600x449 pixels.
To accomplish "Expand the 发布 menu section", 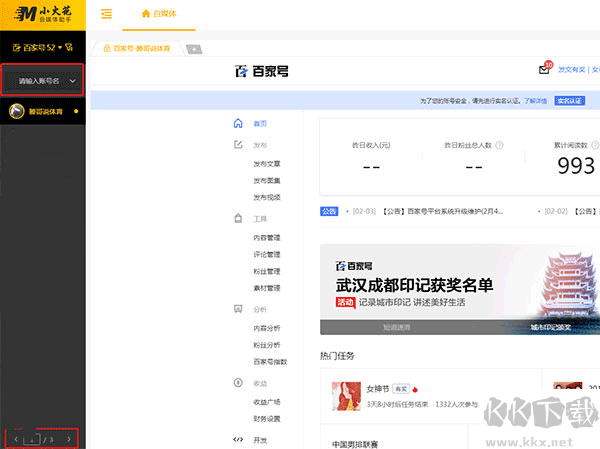I will coord(260,145).
